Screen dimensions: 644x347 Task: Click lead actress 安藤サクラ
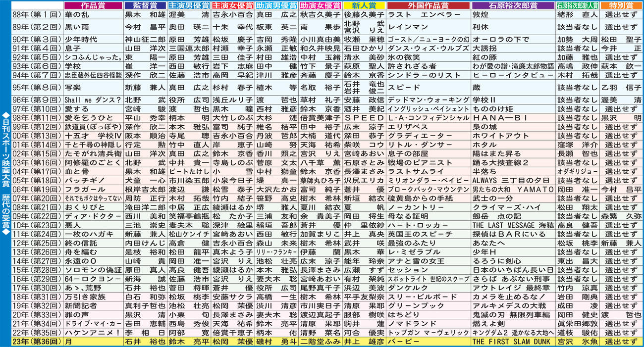point(233,297)
